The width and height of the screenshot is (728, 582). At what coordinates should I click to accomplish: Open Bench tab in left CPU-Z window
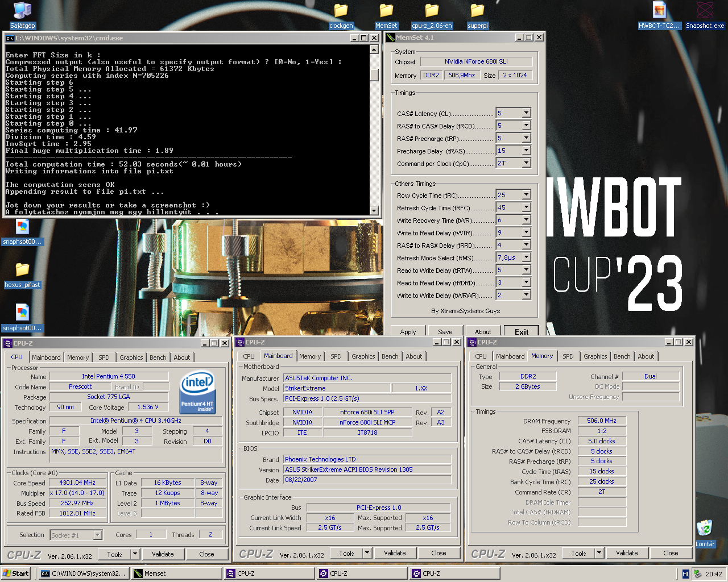click(158, 357)
